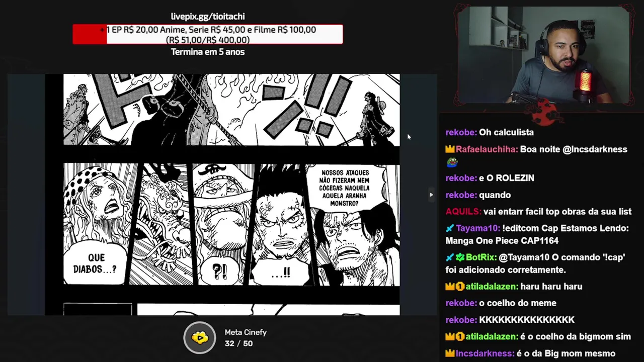The height and width of the screenshot is (362, 644).
Task: Click the 'haru haru haru' chat message
Action: (x=551, y=287)
